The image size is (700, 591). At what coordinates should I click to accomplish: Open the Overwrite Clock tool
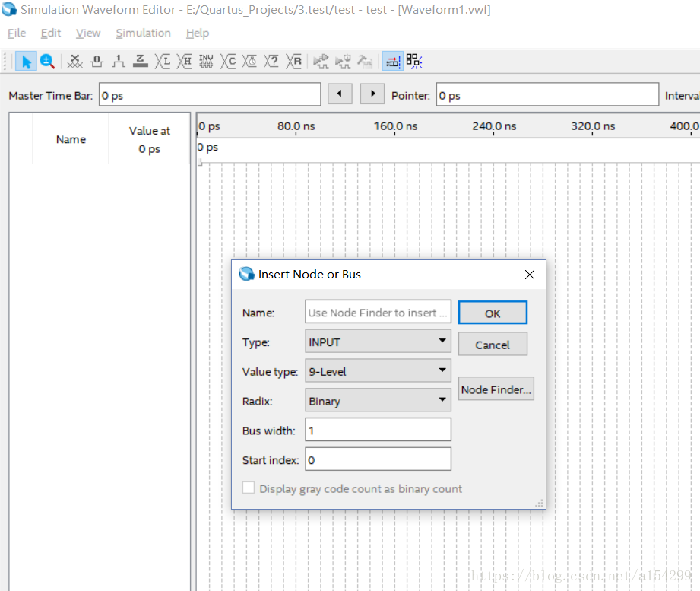[x=250, y=61]
